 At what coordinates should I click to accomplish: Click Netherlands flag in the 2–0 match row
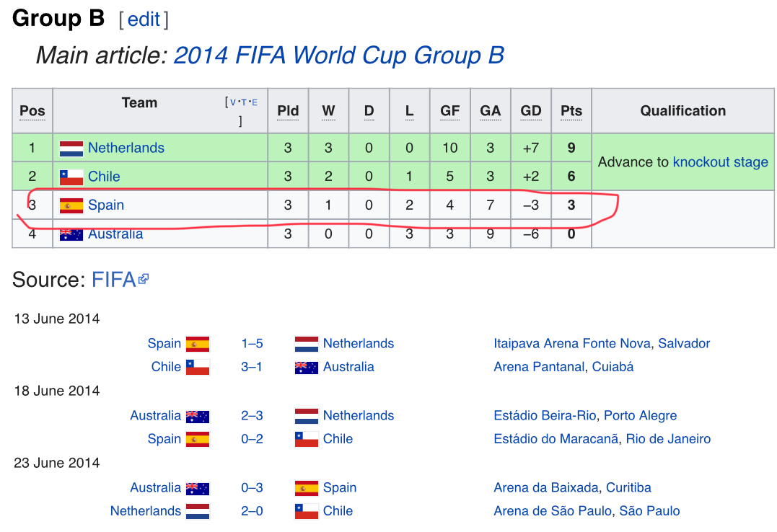coord(198,511)
